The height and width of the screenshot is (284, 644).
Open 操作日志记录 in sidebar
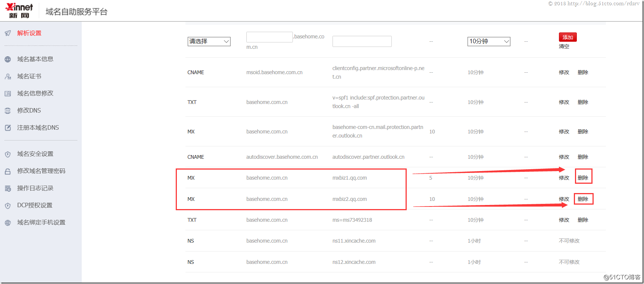pos(35,188)
